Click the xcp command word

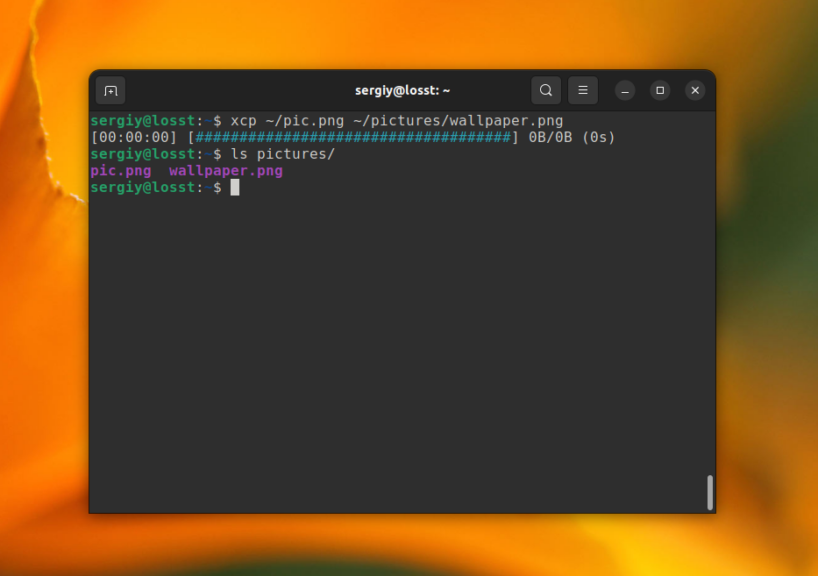[x=243, y=121]
